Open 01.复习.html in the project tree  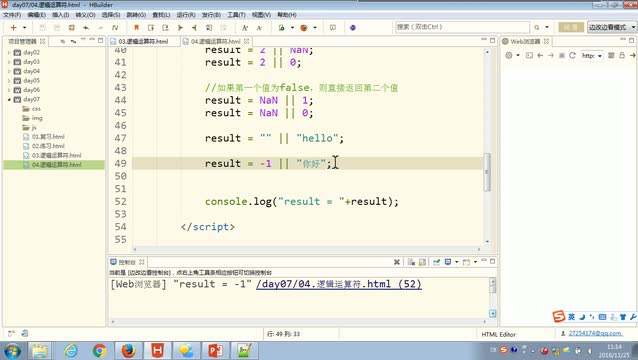[44, 137]
